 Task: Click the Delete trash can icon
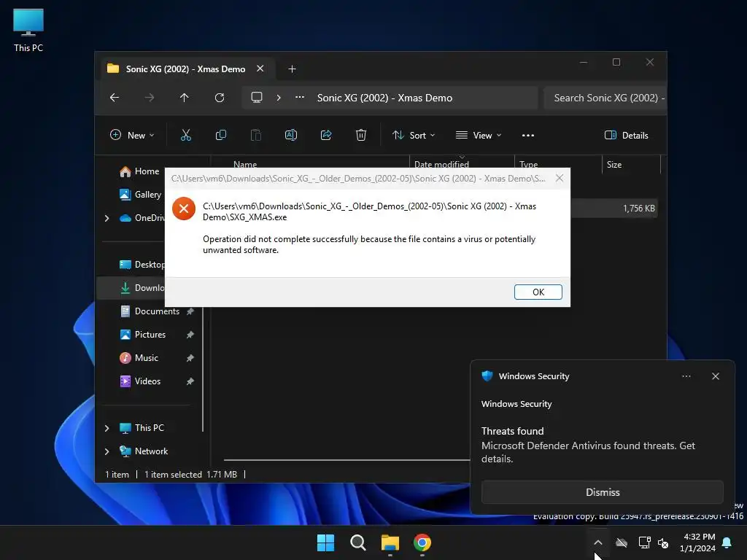[x=361, y=135]
